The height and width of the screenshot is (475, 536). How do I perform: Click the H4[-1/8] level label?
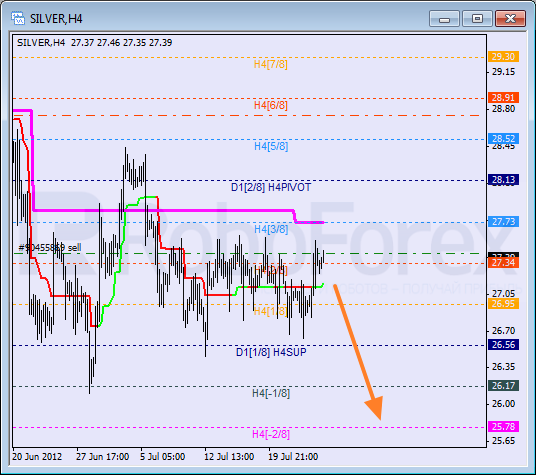pyautogui.click(x=271, y=393)
